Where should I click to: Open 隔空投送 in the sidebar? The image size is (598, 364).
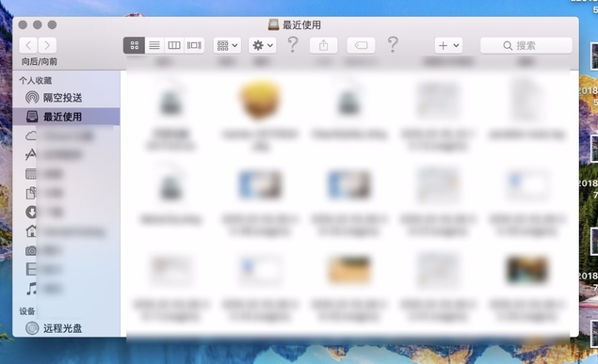pyautogui.click(x=67, y=98)
